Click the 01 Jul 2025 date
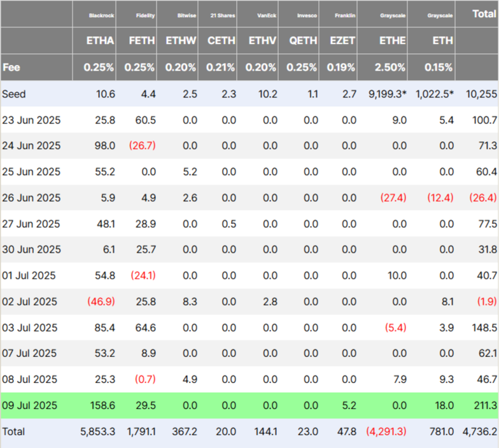Screen dimensions: 499x448 tap(29, 276)
